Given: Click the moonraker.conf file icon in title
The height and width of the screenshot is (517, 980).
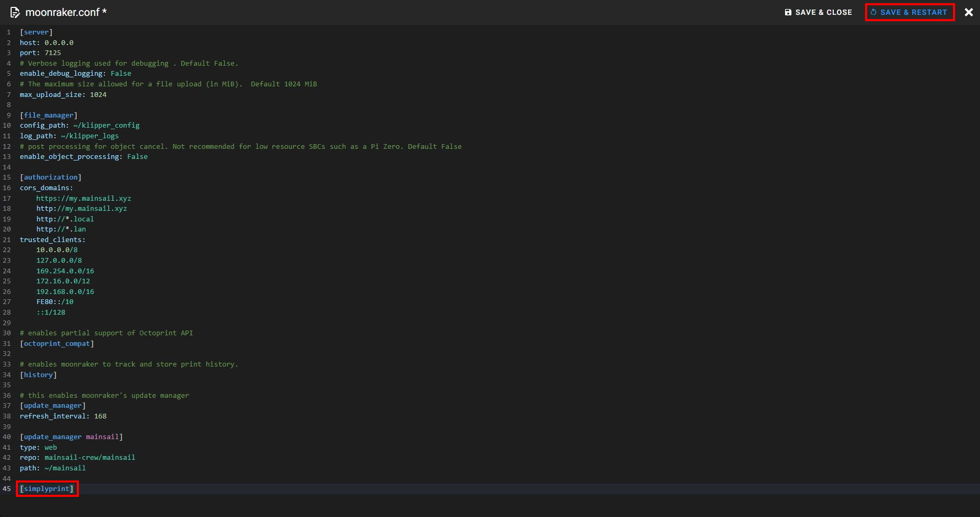Looking at the screenshot, I should pos(15,12).
